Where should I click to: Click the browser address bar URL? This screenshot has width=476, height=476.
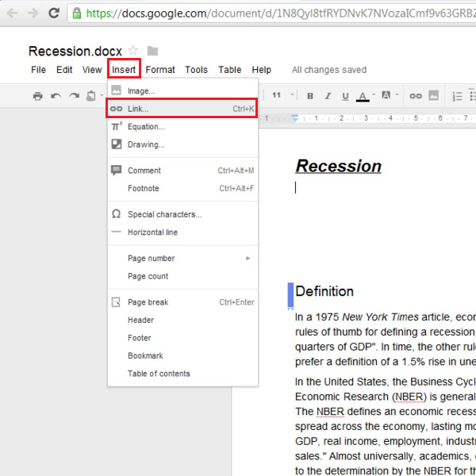pyautogui.click(x=281, y=13)
